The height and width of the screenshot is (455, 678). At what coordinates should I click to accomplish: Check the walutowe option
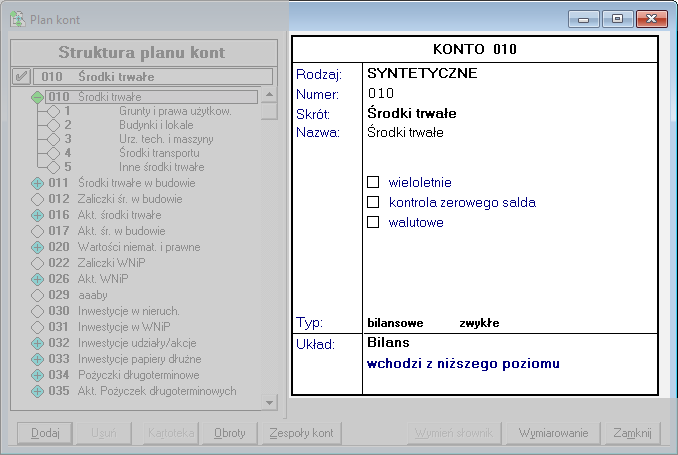(374, 223)
